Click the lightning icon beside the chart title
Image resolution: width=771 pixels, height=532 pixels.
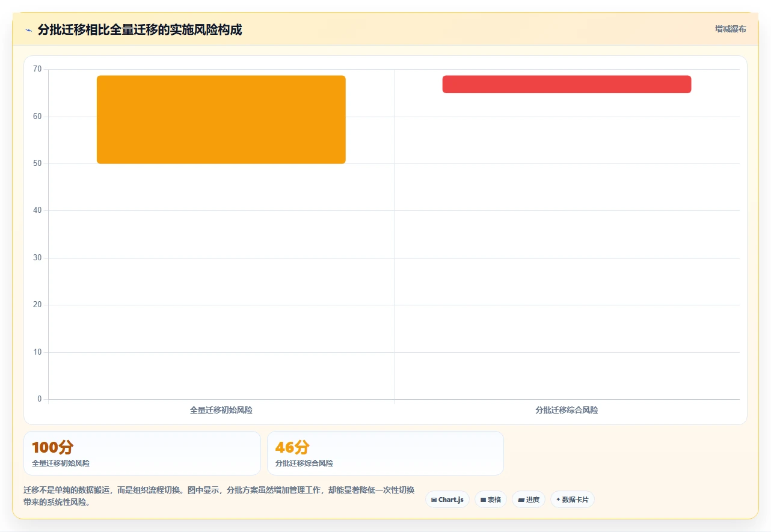28,30
